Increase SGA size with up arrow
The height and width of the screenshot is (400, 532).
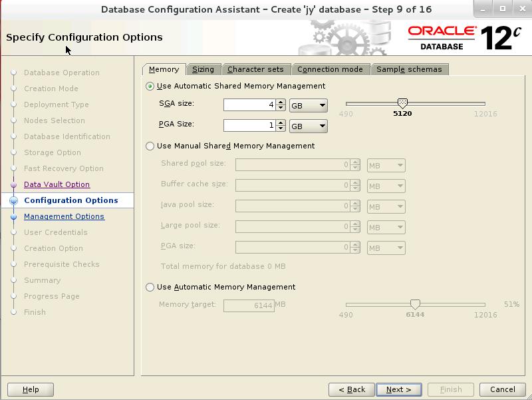pyautogui.click(x=281, y=102)
